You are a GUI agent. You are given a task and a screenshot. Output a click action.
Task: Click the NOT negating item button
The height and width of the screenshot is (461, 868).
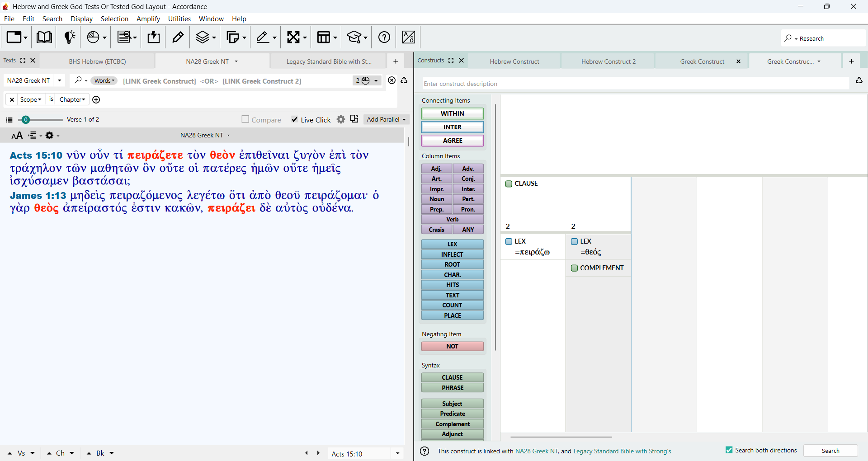[453, 346]
